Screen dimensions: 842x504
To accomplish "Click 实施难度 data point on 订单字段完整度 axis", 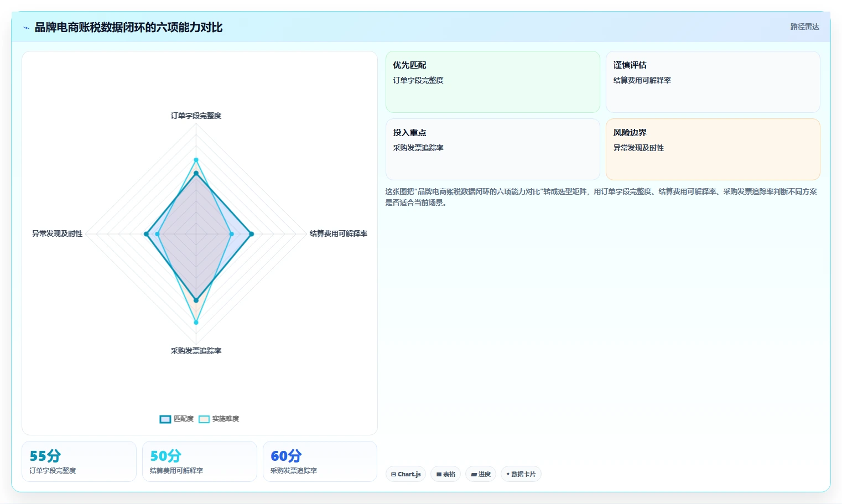I will pos(196,160).
